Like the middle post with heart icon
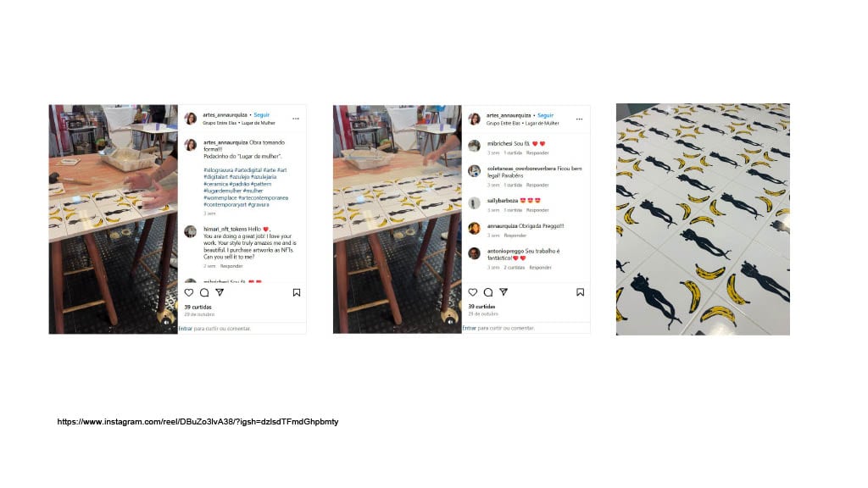Image resolution: width=868 pixels, height=488 pixels. point(473,291)
